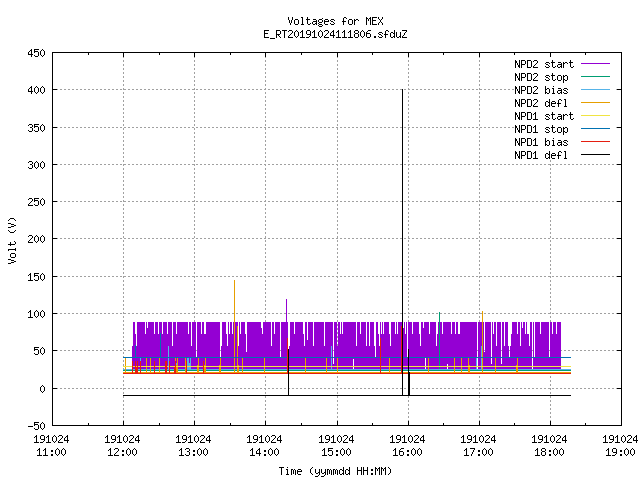This screenshot has width=640, height=480.
Task: Click the green spike peak near 16:25
Action: pos(440,313)
